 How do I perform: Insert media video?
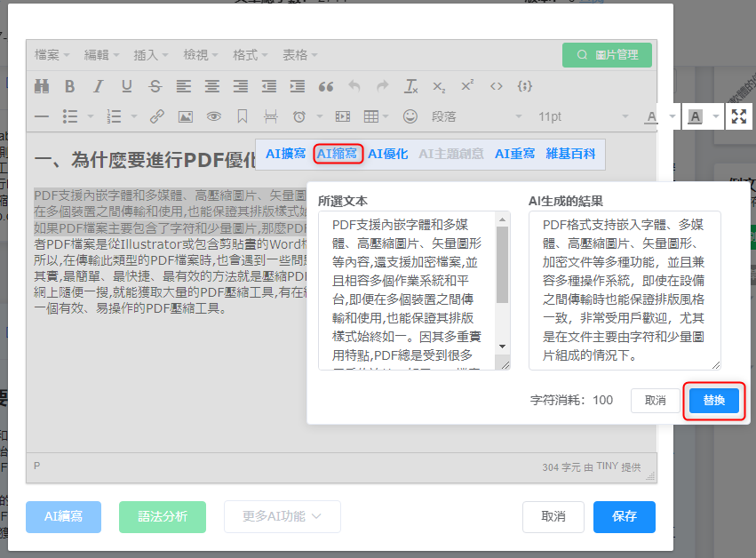(x=343, y=116)
